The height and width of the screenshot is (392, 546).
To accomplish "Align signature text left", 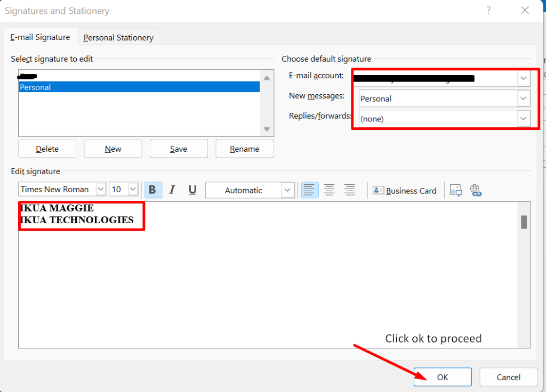I will pos(310,190).
